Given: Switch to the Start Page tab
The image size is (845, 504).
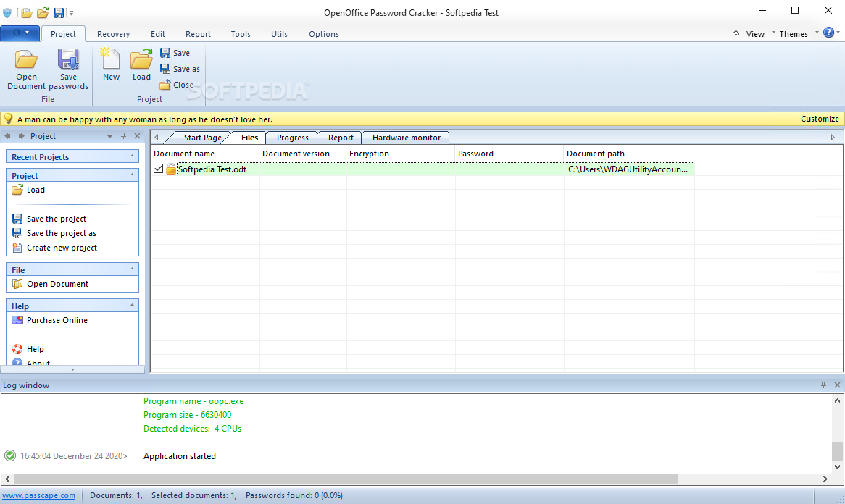Looking at the screenshot, I should tap(202, 138).
